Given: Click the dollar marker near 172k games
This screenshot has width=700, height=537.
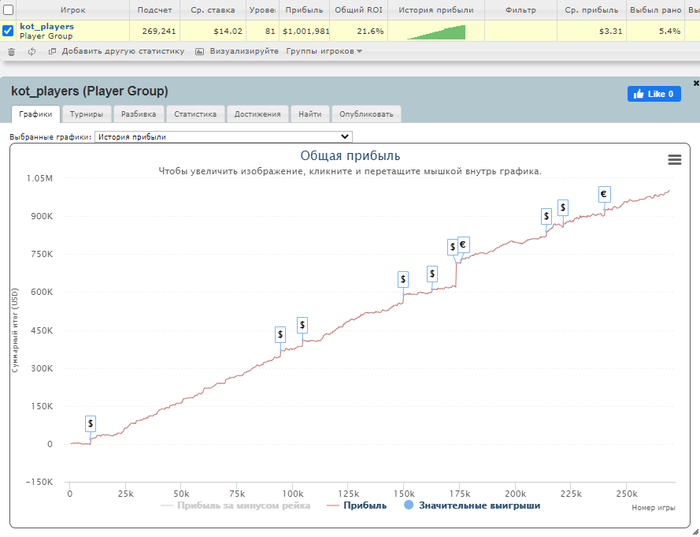Looking at the screenshot, I should (x=452, y=247).
